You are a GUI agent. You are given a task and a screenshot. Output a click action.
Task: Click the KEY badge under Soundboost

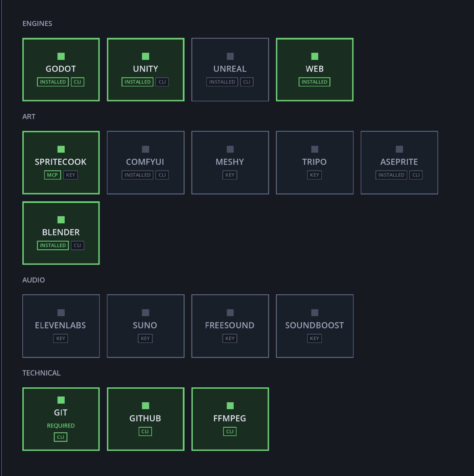coord(315,338)
